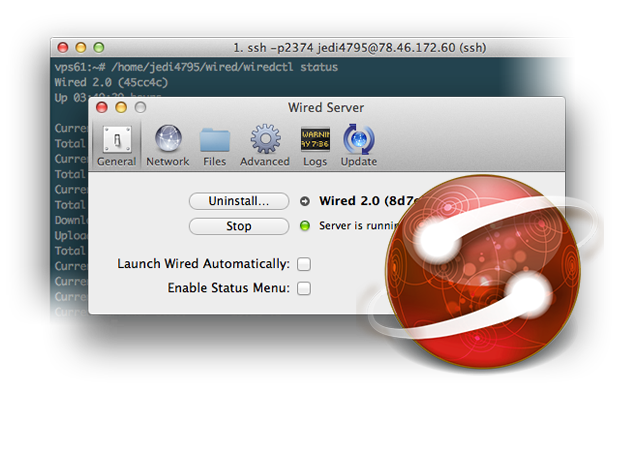Enable Launch Wired Automatically checkbox
Image resolution: width=627 pixels, height=450 pixels.
coord(304,264)
